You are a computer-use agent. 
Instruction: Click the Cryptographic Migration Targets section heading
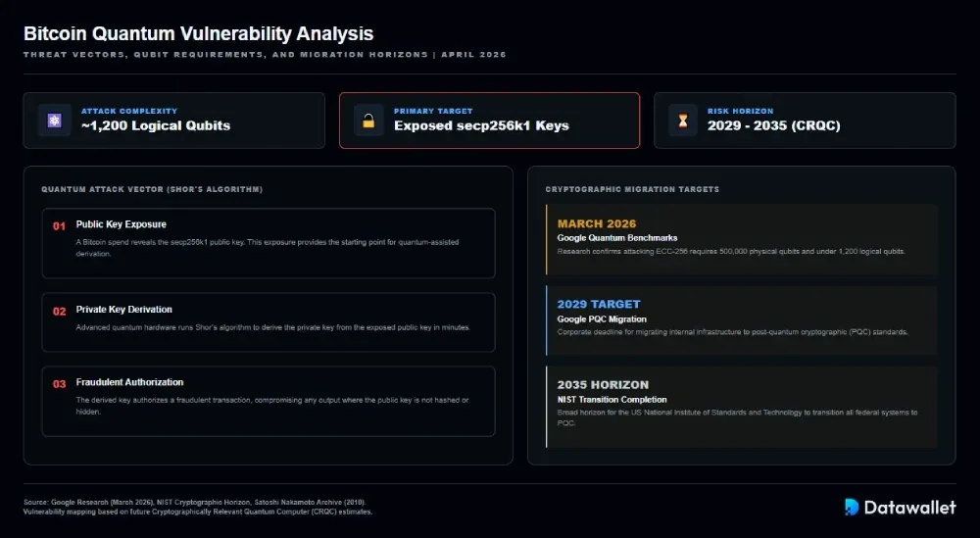click(632, 189)
